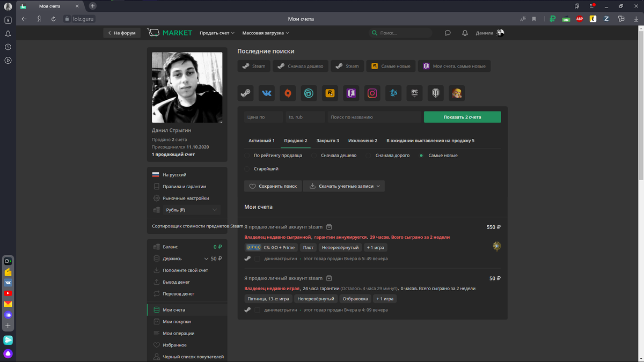Screen dimensions: 644x362
Task: Select 'Самые новые' sort radio
Action: coord(421,156)
